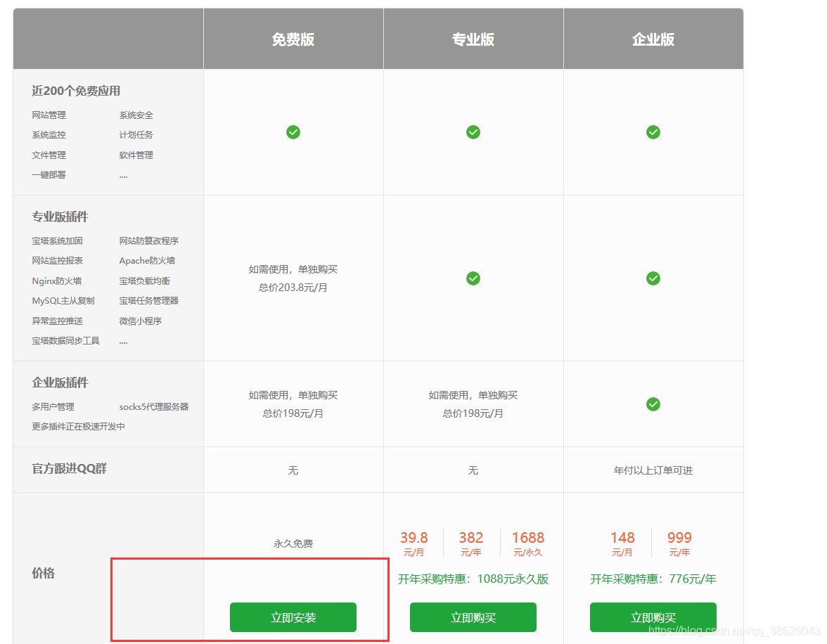The width and height of the screenshot is (827, 644).
Task: Click 总价198元/月 in 免费版 column
Action: coord(293,413)
